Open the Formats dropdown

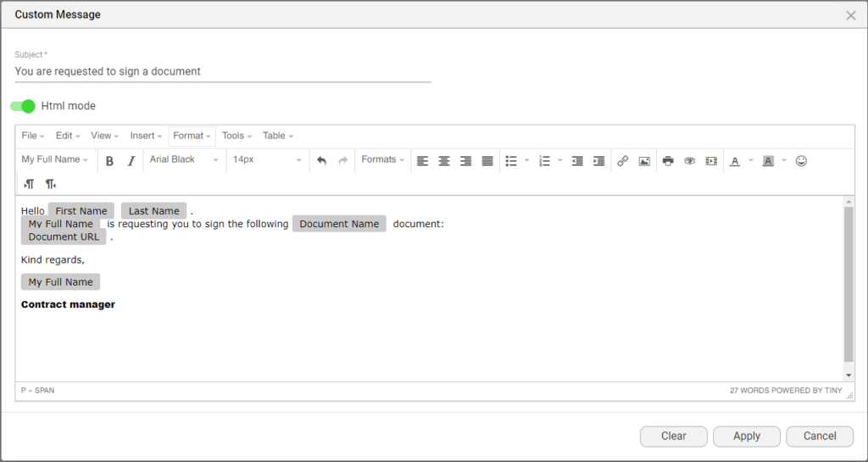[x=382, y=159]
